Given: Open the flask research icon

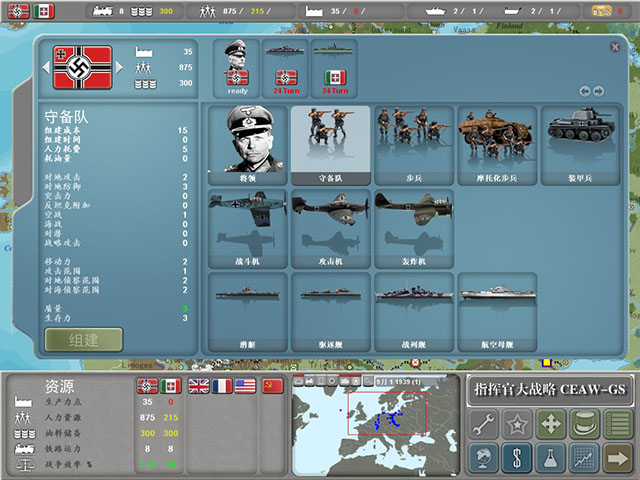Looking at the screenshot, I should coord(552,458).
